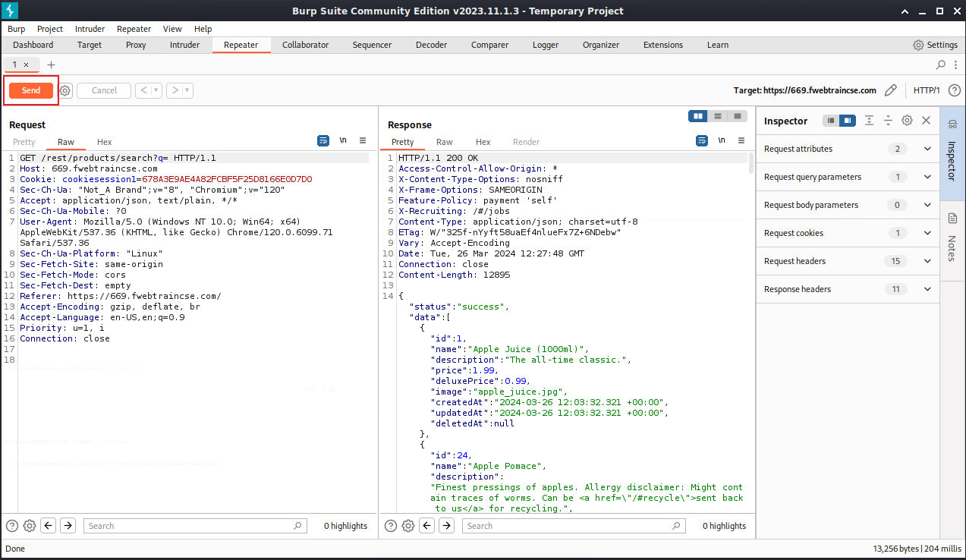Open the View menu
This screenshot has height=560, width=966.
pyautogui.click(x=172, y=29)
